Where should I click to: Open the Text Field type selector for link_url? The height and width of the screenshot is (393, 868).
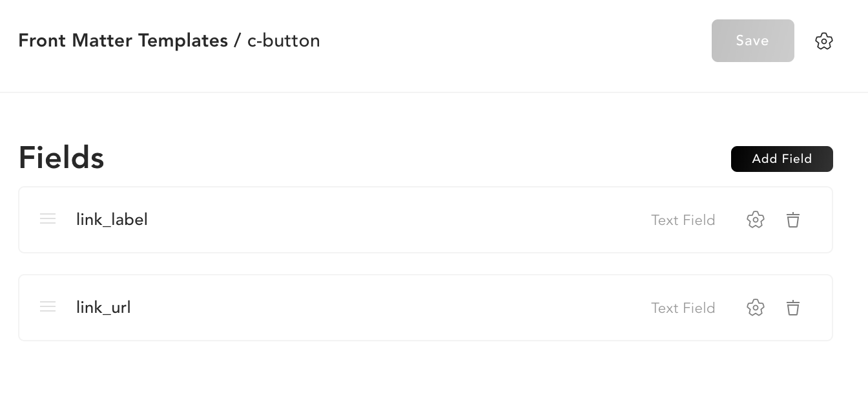683,308
